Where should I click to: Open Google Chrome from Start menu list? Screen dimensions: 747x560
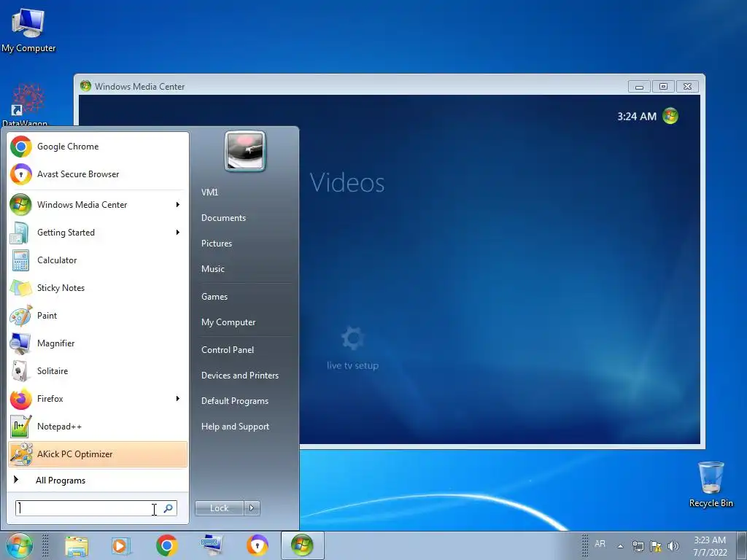pos(98,146)
